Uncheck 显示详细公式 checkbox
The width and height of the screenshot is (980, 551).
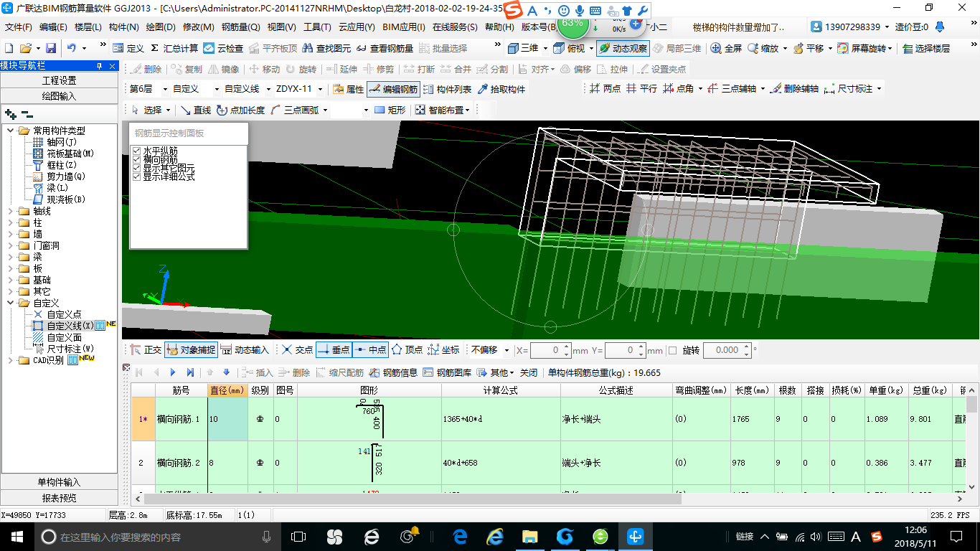[136, 176]
